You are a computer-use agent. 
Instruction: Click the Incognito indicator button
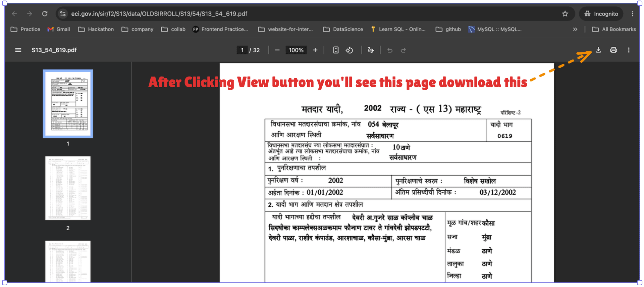point(601,14)
